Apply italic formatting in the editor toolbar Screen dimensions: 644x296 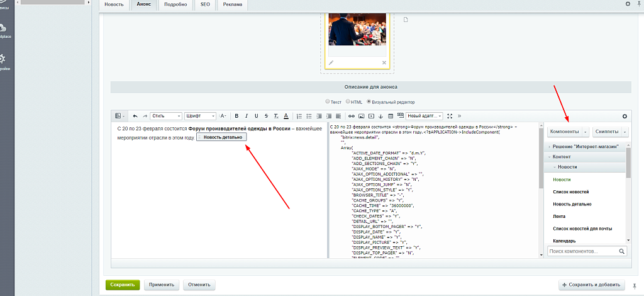(x=247, y=116)
